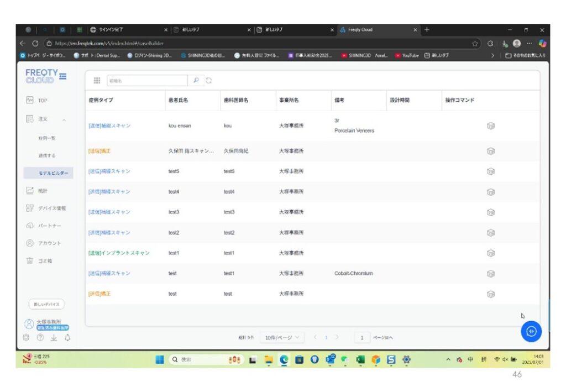566x392 pixels.
Task: Open the 10件/ページ page size dropdown
Action: point(282,337)
